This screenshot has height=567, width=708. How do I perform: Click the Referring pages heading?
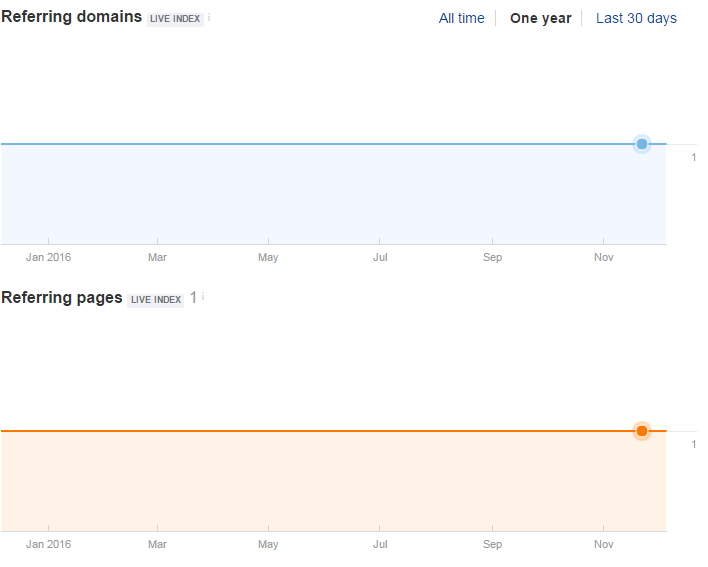[x=62, y=298]
